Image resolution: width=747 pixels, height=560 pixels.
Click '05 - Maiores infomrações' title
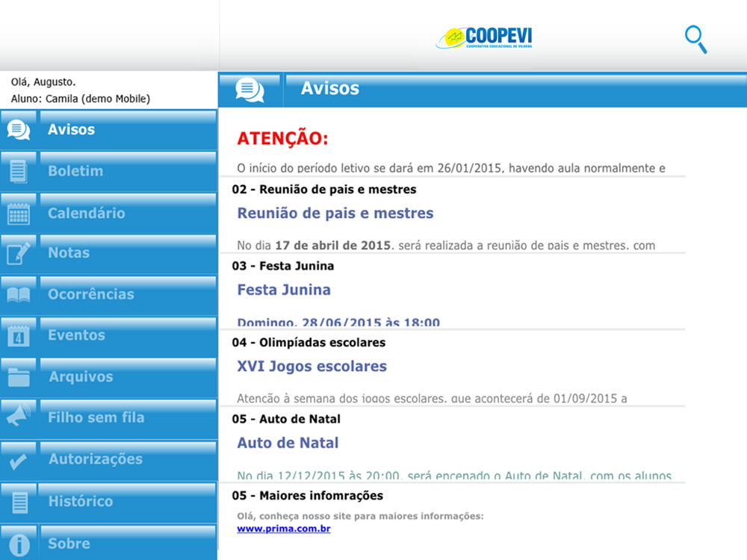[x=307, y=496]
